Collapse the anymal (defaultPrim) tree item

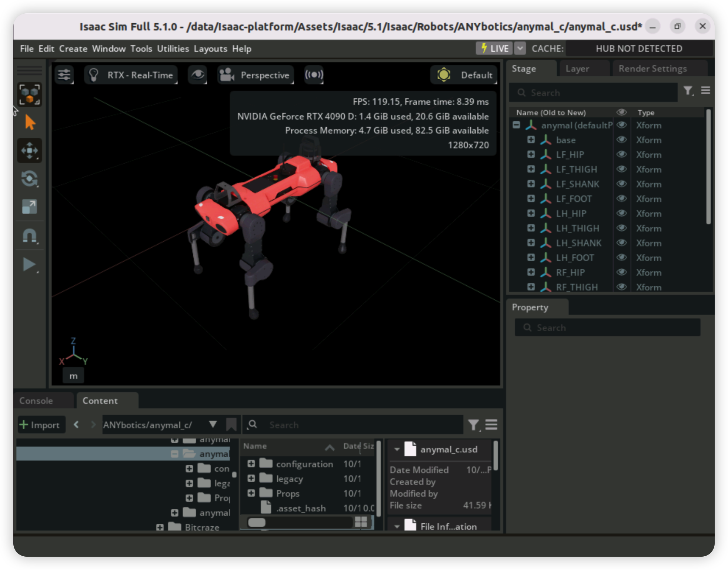tap(515, 125)
